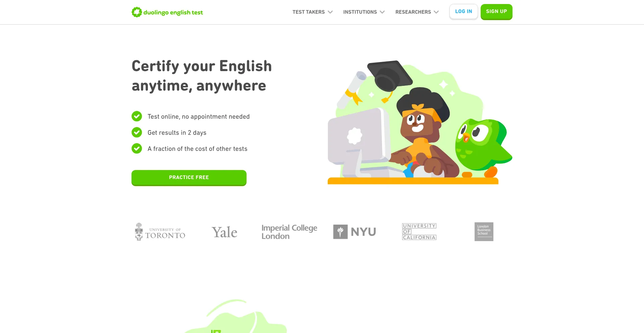Click the NYU torch logo

point(340,232)
